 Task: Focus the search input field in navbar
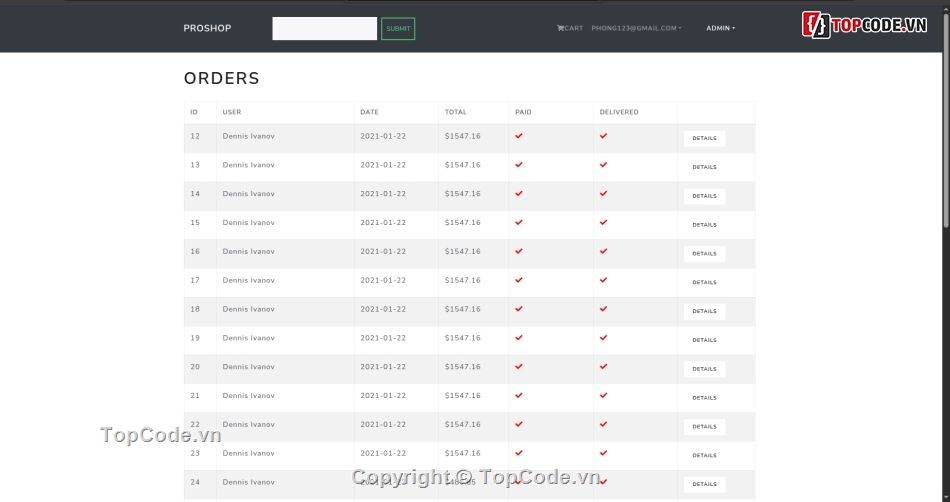[324, 28]
